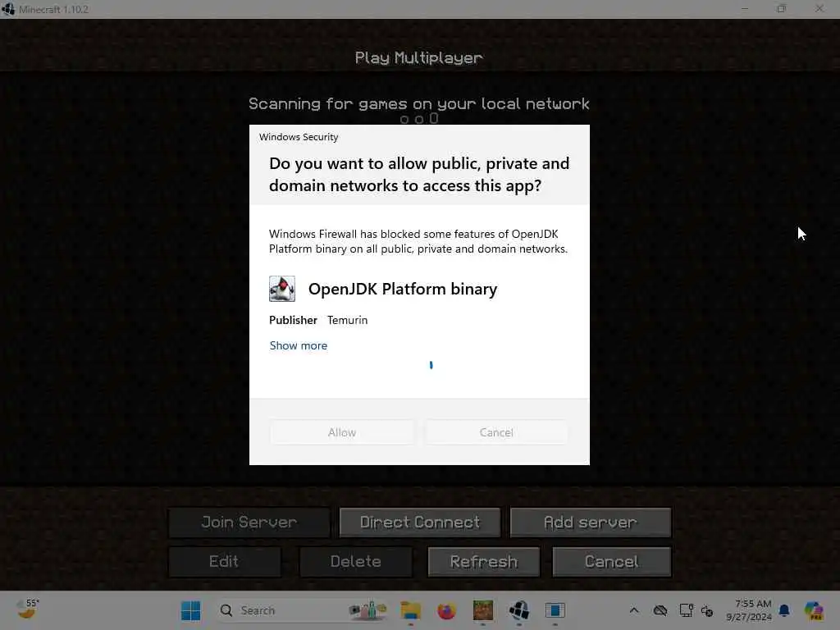Open the Show more link
The image size is (840, 630).
(299, 345)
